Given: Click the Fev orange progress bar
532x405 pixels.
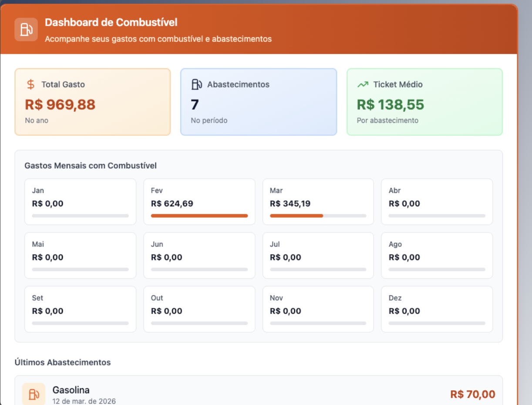Looking at the screenshot, I should tap(199, 216).
